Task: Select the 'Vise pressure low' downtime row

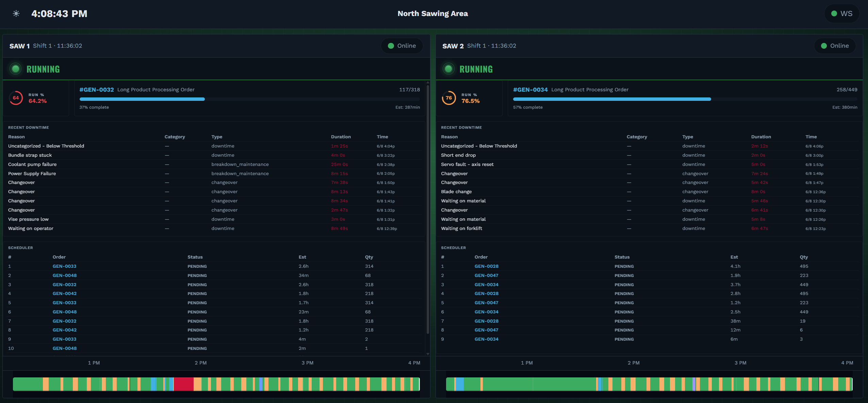Action: coord(214,219)
